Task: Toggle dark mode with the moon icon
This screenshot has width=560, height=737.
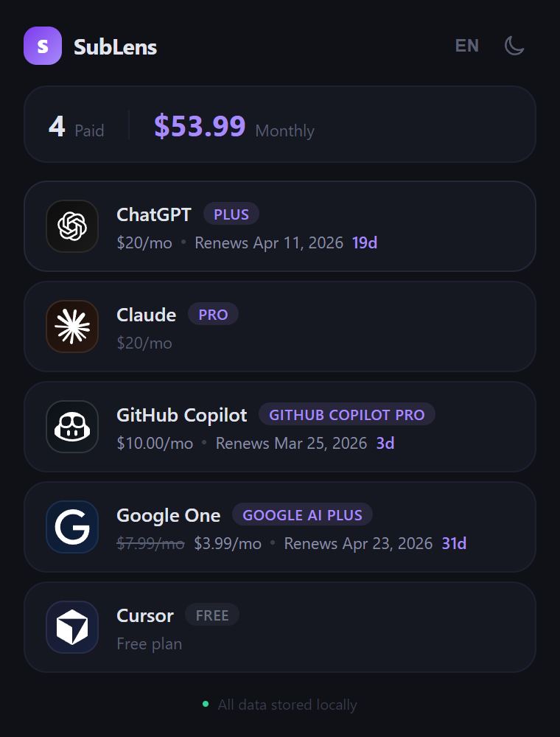Action: tap(514, 46)
